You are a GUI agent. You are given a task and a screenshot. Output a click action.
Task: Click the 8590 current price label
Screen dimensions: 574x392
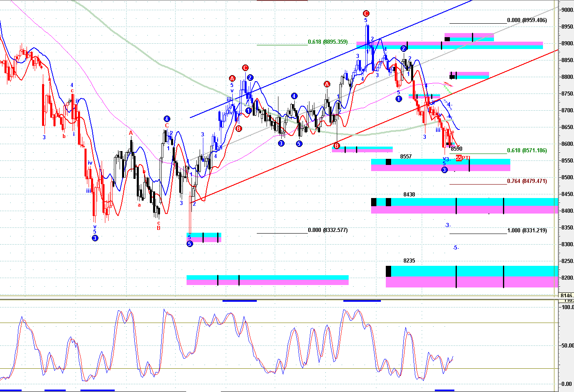pos(456,149)
